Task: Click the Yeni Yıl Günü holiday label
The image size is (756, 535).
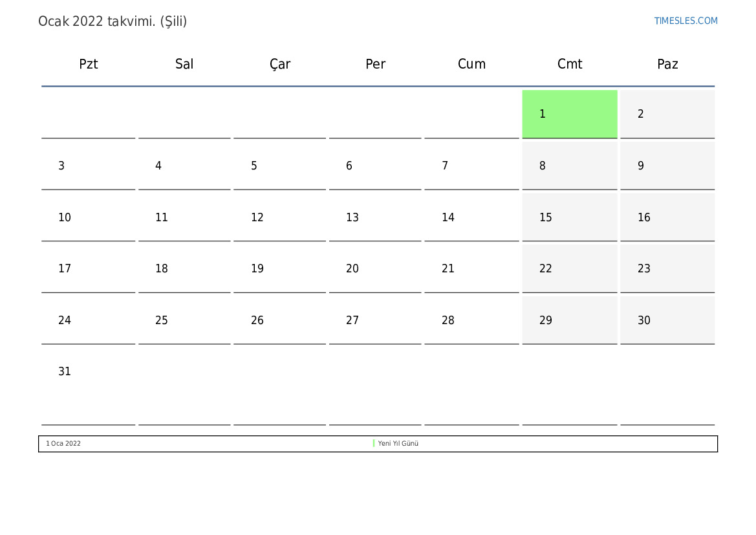Action: point(398,444)
